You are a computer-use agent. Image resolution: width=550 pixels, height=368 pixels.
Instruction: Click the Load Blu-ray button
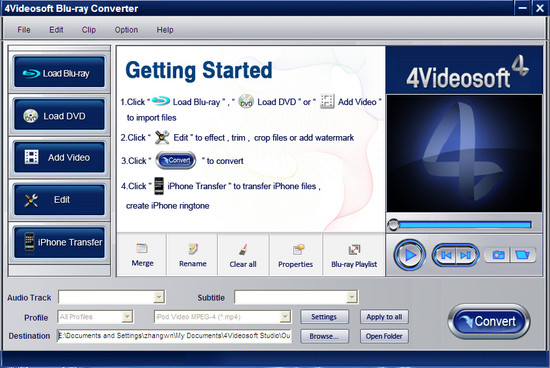pyautogui.click(x=59, y=73)
